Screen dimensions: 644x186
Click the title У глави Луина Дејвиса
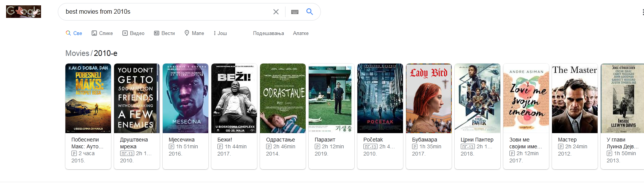623,143
